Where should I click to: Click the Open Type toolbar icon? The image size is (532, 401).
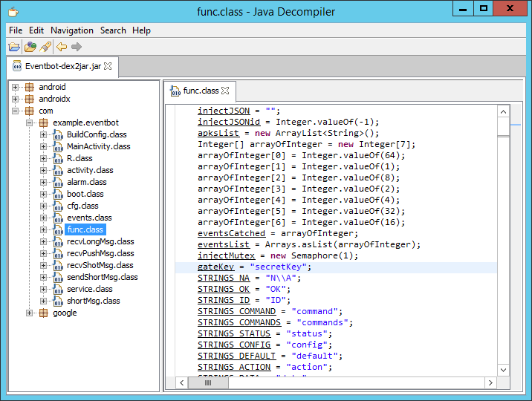tap(30, 47)
